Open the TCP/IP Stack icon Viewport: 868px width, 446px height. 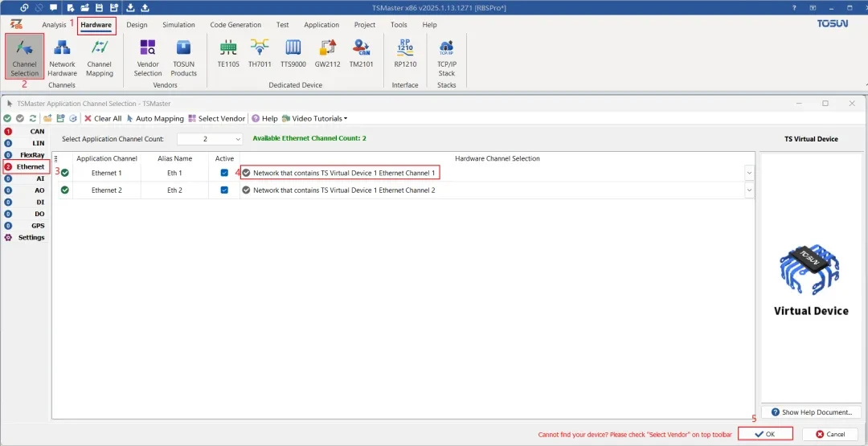pos(447,56)
